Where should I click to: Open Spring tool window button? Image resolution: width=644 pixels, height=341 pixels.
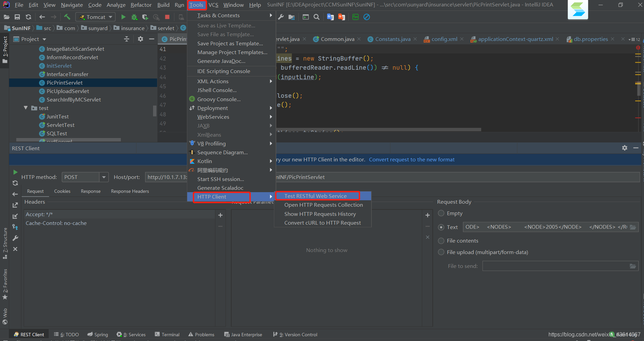click(98, 335)
